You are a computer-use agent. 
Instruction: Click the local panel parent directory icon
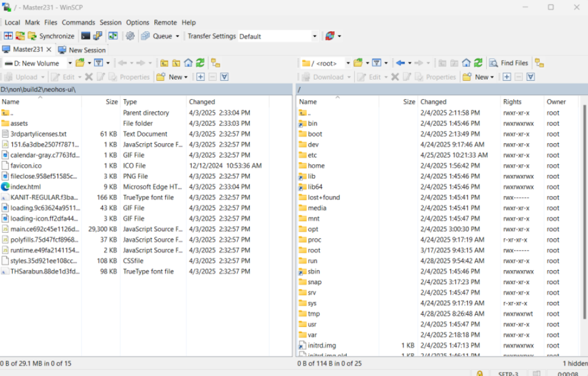(x=164, y=63)
